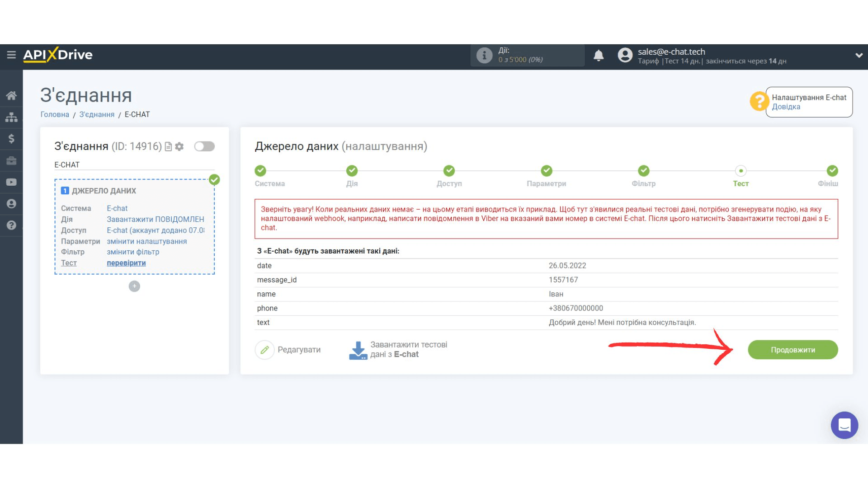Click Редагувати edit button
This screenshot has height=488, width=868.
click(288, 350)
